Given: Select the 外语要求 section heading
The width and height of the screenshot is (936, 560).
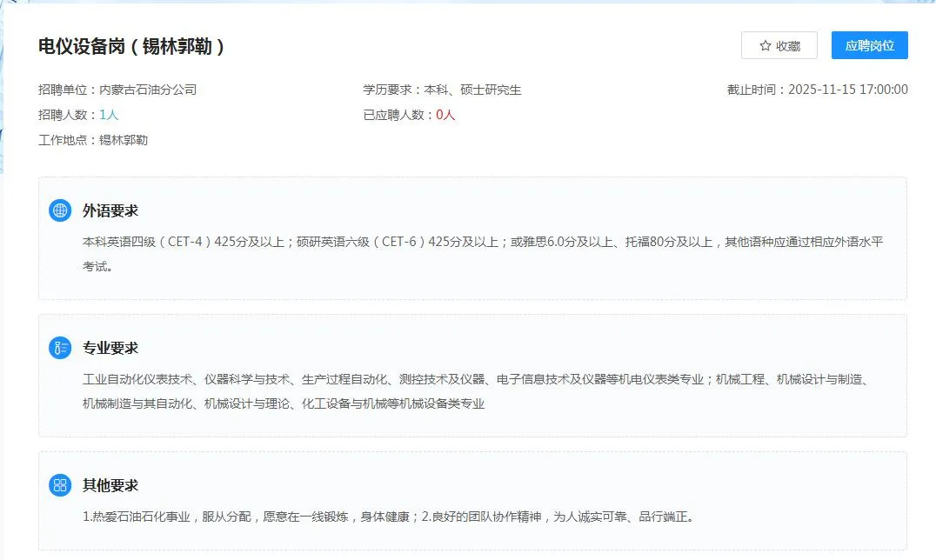Looking at the screenshot, I should point(110,210).
